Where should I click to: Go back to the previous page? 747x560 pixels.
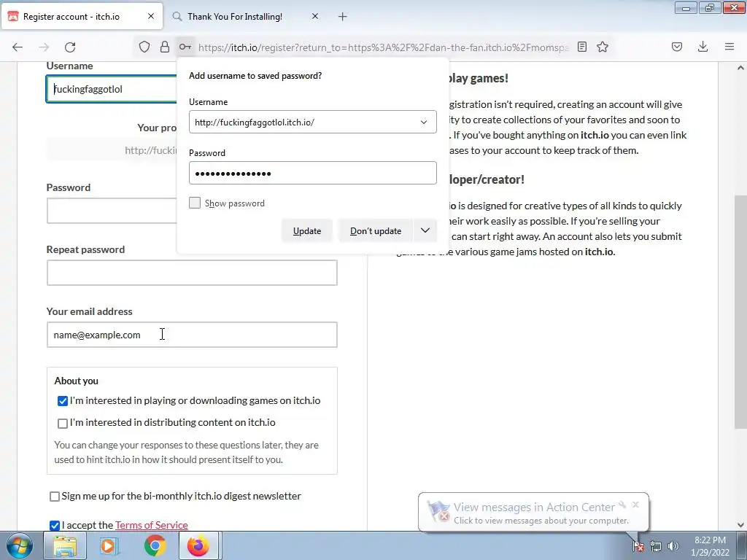[x=18, y=47]
